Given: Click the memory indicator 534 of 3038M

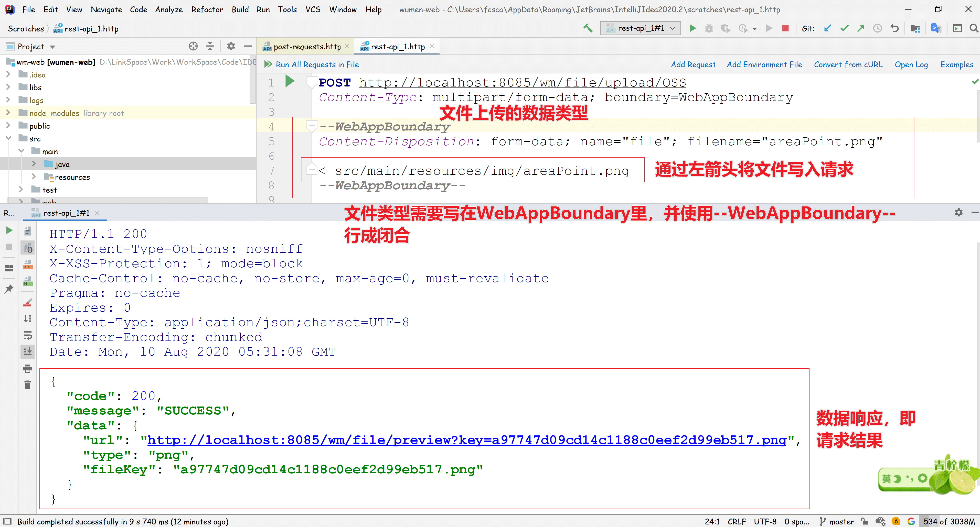Looking at the screenshot, I should click(x=949, y=521).
